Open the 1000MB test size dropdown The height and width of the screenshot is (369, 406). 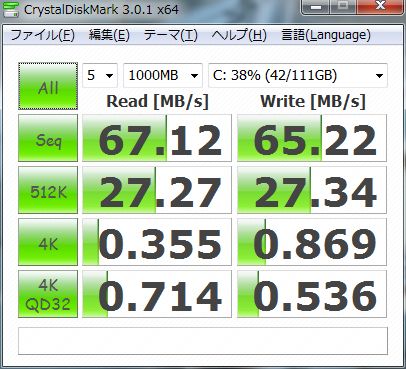[x=163, y=75]
